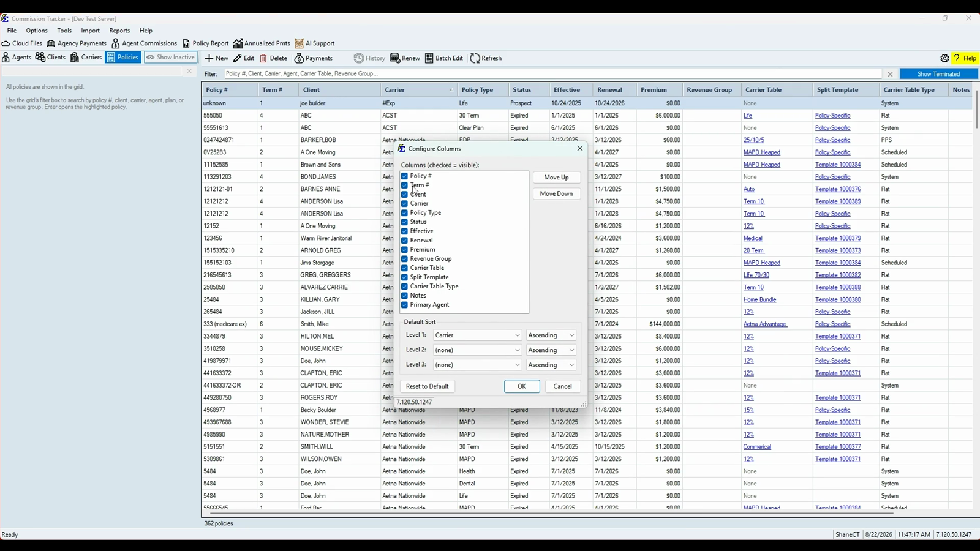Select Split Template in the columns list
The width and height of the screenshot is (980, 551).
(429, 277)
